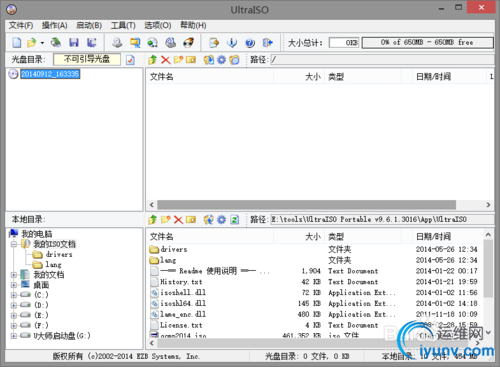Select 我的电脑 in local tree
This screenshot has width=500, height=367.
(37, 234)
